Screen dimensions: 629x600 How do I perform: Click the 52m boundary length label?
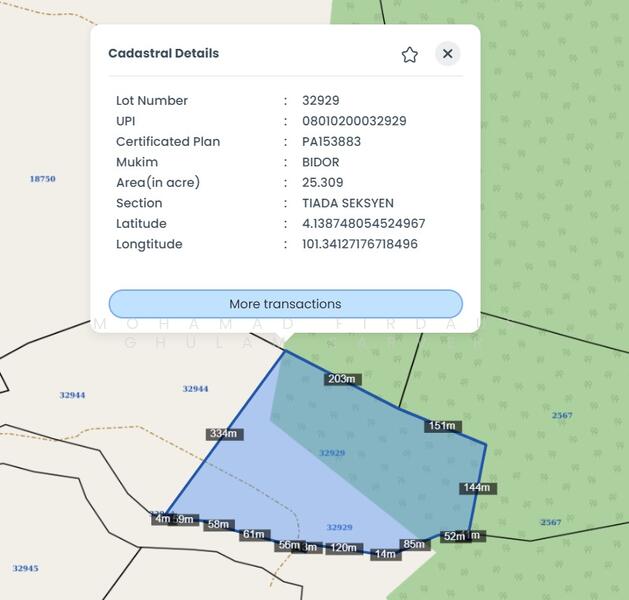(x=454, y=537)
